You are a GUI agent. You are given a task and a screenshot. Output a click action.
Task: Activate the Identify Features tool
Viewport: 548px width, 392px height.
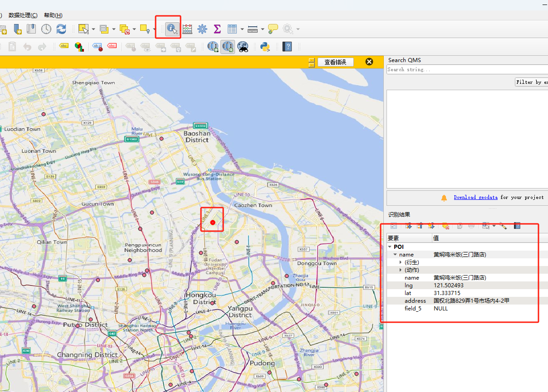[171, 29]
